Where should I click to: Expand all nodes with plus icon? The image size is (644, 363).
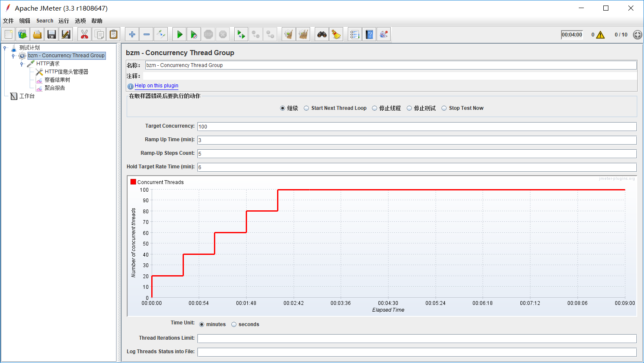pos(132,34)
